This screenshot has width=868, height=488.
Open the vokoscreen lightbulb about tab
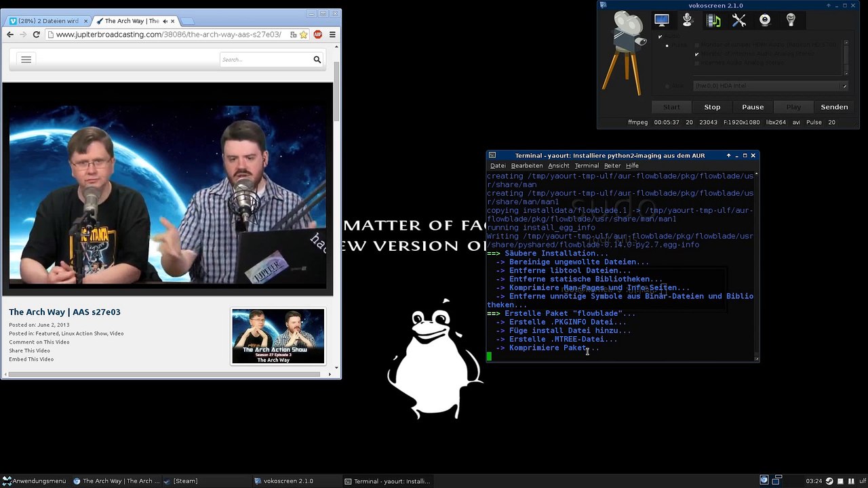791,20
